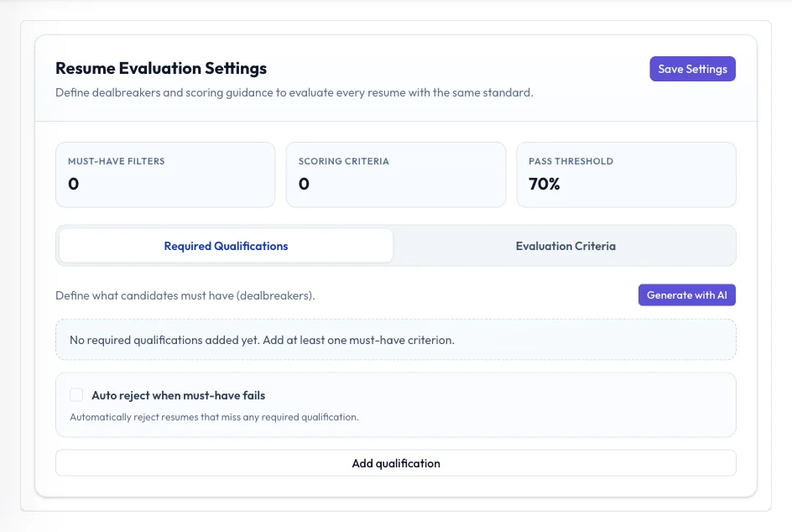Image resolution: width=792 pixels, height=532 pixels.
Task: Click the Resume Evaluation Settings heading
Action: click(x=161, y=68)
